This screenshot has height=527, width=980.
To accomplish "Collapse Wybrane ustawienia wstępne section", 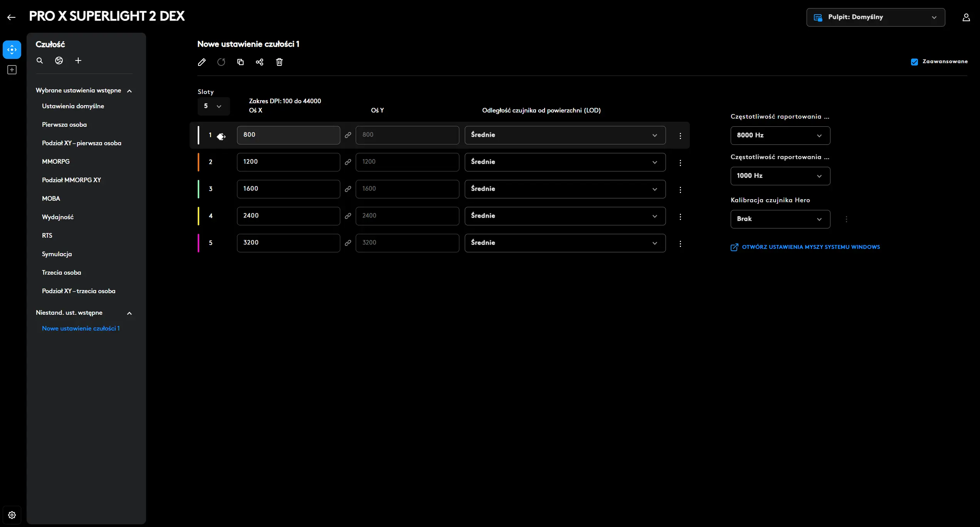I will (x=129, y=91).
